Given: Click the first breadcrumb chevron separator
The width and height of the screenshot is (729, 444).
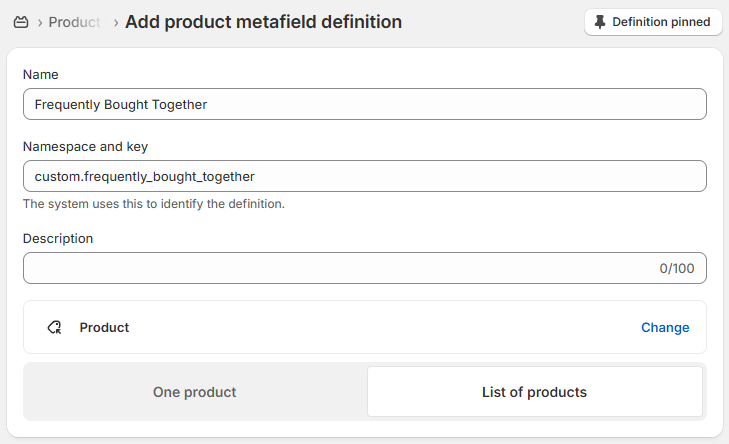Looking at the screenshot, I should pyautogui.click(x=39, y=22).
